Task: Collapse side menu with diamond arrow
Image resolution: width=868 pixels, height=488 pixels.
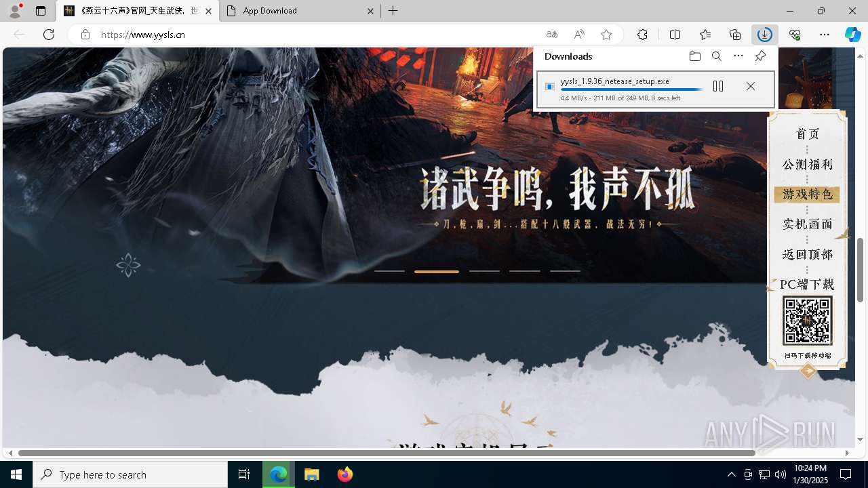Action: (x=808, y=371)
